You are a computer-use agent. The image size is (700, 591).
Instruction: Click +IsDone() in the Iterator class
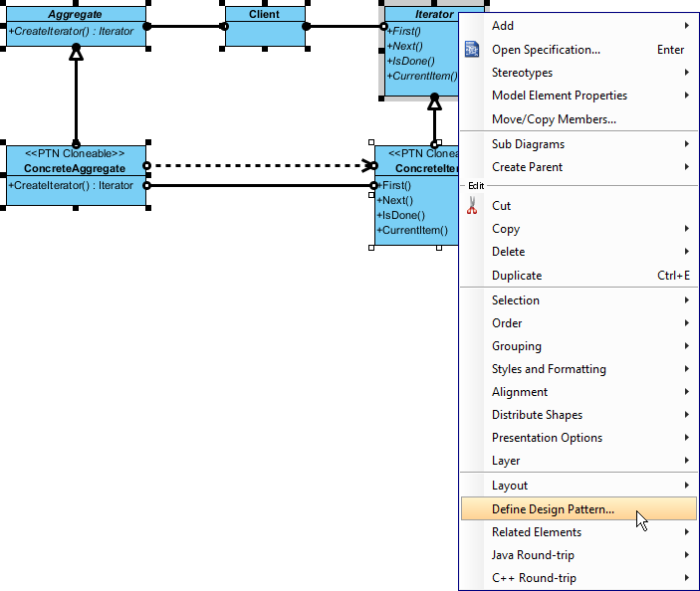(x=410, y=61)
